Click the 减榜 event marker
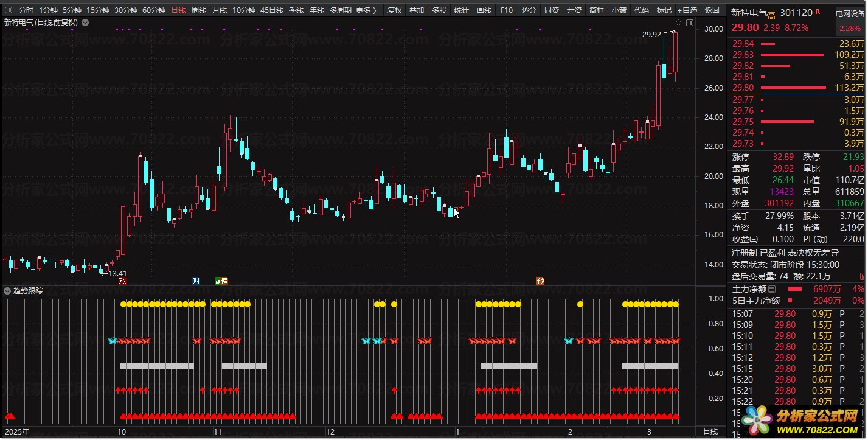Screen dimensions: 868x440 [221, 281]
